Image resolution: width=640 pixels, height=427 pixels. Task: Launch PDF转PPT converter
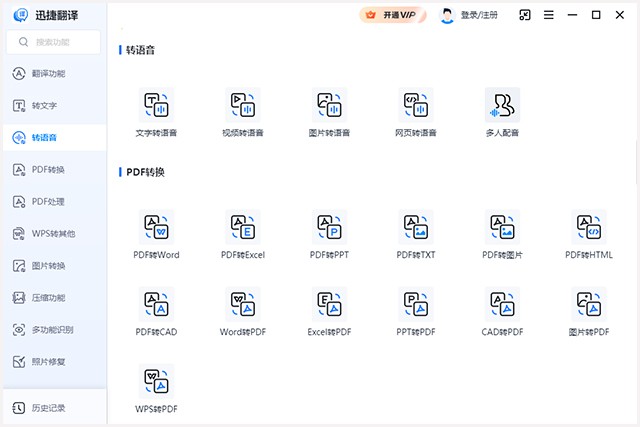pyautogui.click(x=329, y=234)
